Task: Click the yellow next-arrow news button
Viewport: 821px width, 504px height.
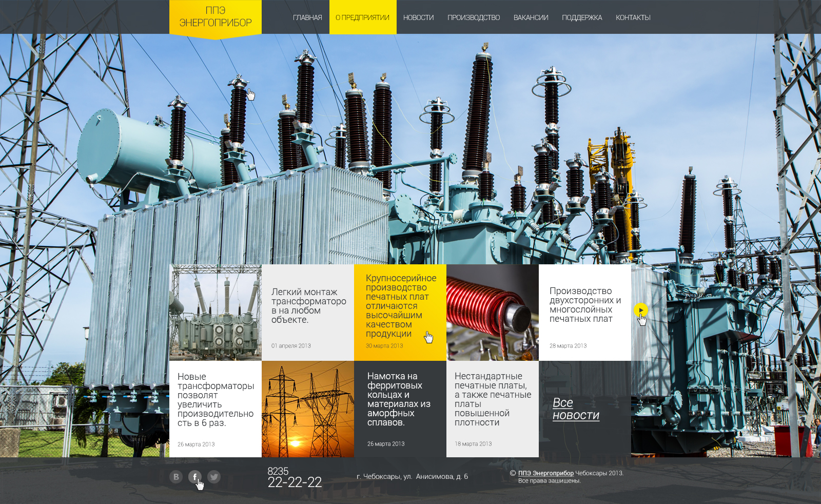Action: click(640, 310)
